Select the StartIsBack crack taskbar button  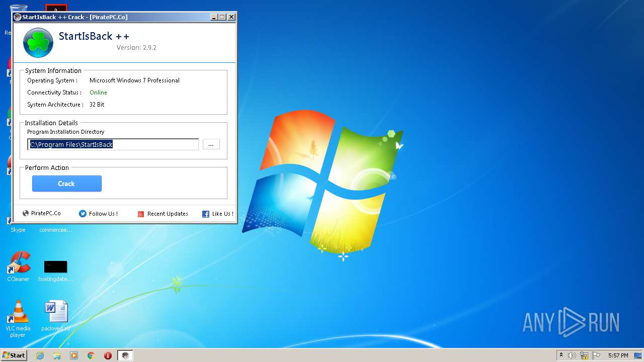(x=125, y=355)
